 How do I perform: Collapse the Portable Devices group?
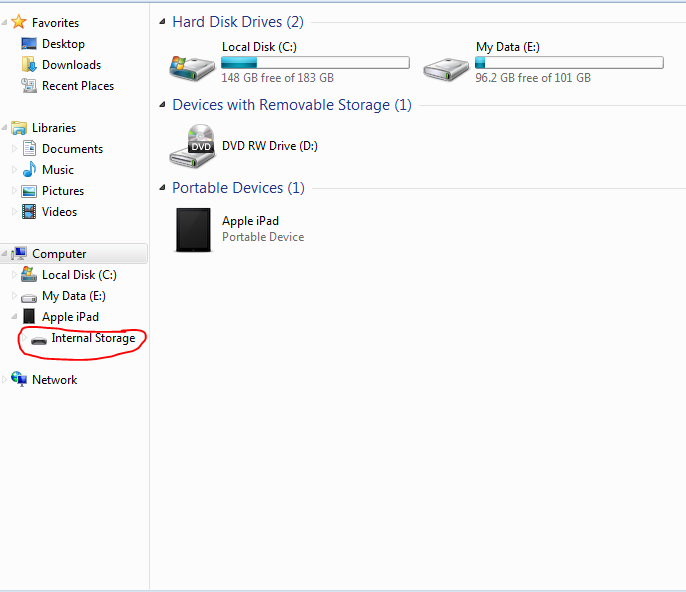[162, 188]
